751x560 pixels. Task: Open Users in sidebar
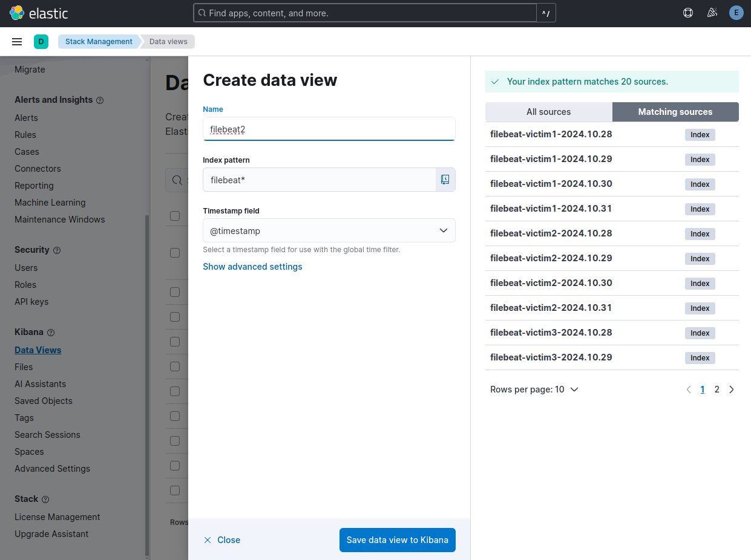coord(26,268)
